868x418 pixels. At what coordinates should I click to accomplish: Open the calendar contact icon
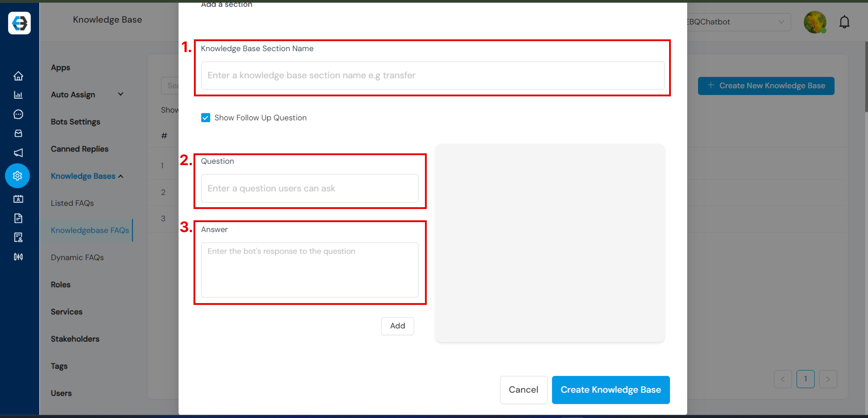18,199
